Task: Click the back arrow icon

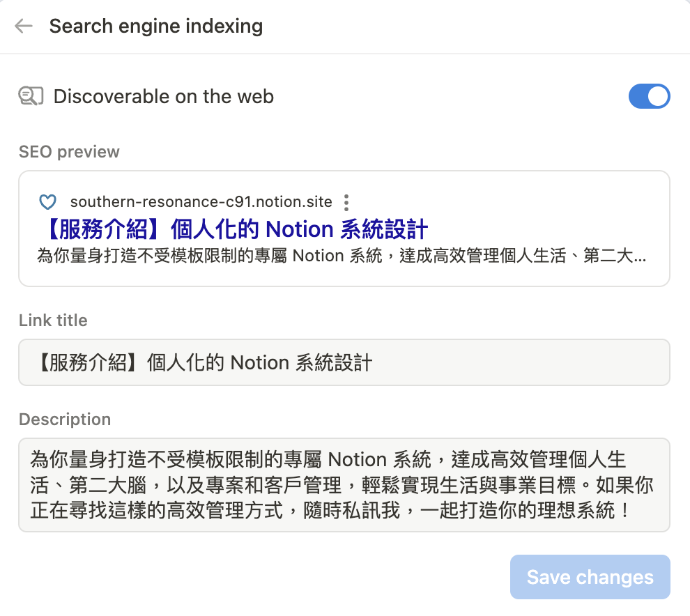Action: click(24, 26)
